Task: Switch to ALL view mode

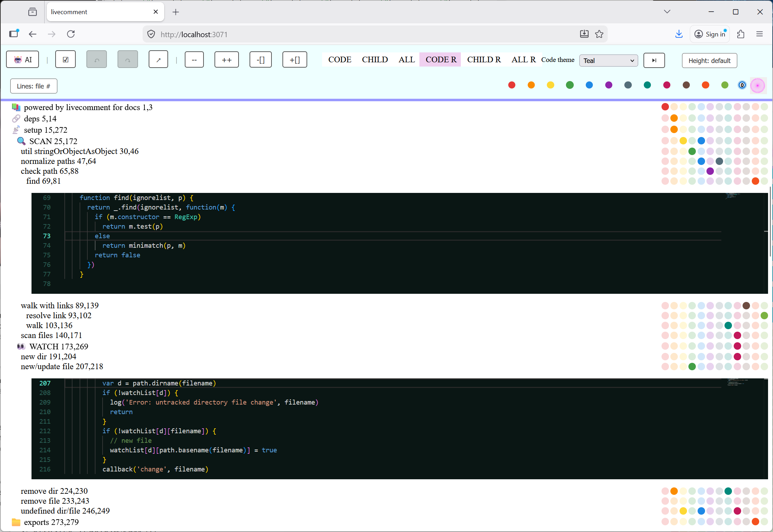Action: tap(407, 59)
